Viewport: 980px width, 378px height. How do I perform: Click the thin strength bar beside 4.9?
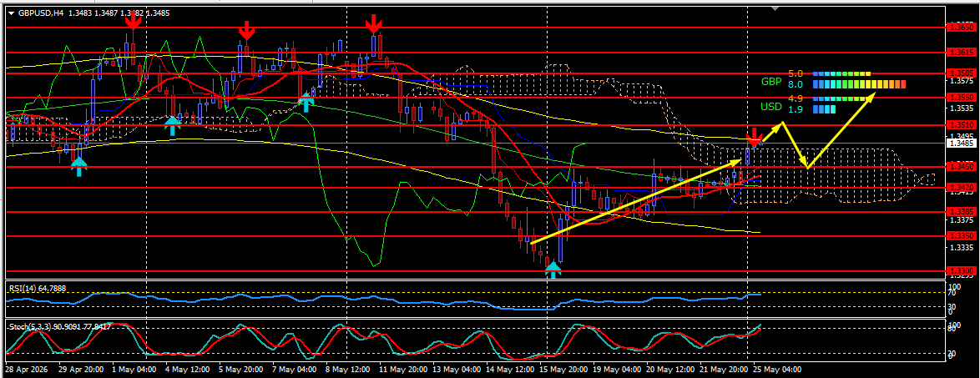click(841, 98)
